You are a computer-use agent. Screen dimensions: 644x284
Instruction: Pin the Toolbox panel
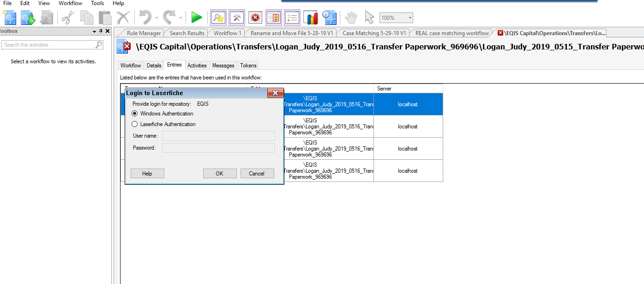[x=101, y=31]
